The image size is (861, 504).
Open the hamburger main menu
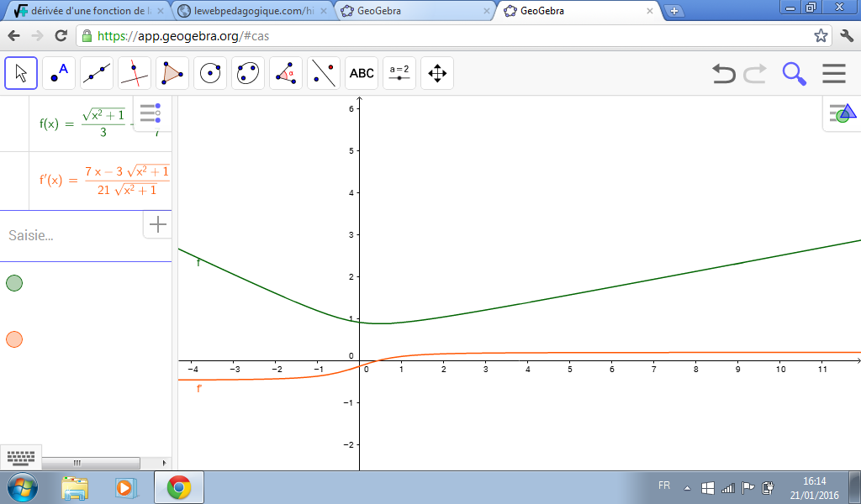[833, 74]
